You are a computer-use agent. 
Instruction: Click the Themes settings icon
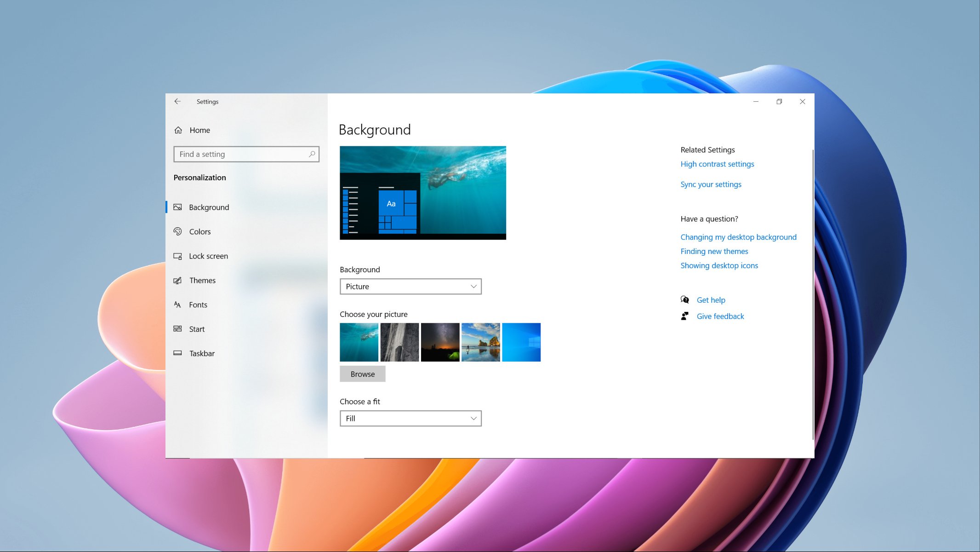[x=178, y=280]
